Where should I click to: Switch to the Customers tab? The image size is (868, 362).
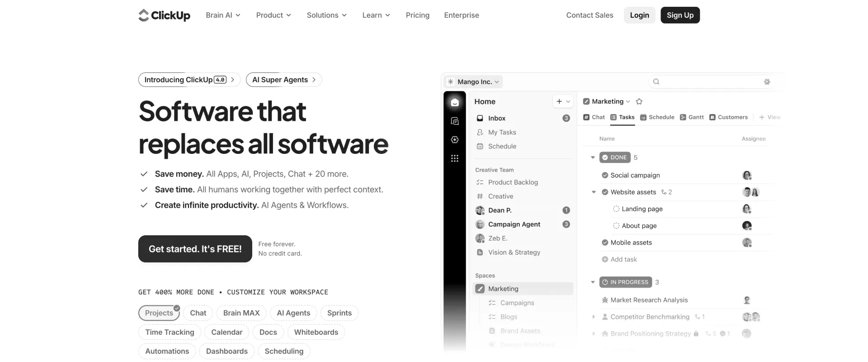point(729,117)
